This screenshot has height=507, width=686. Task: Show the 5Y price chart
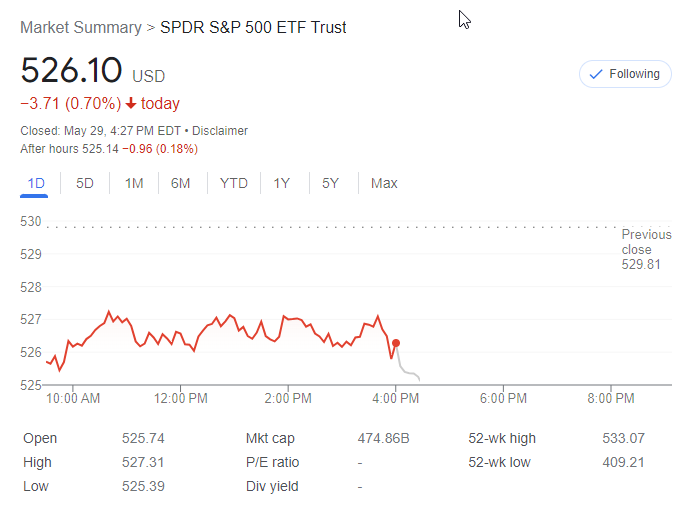pos(330,183)
